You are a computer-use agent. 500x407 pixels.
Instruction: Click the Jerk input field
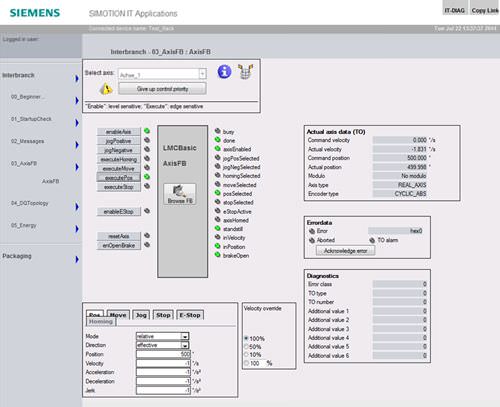163,390
